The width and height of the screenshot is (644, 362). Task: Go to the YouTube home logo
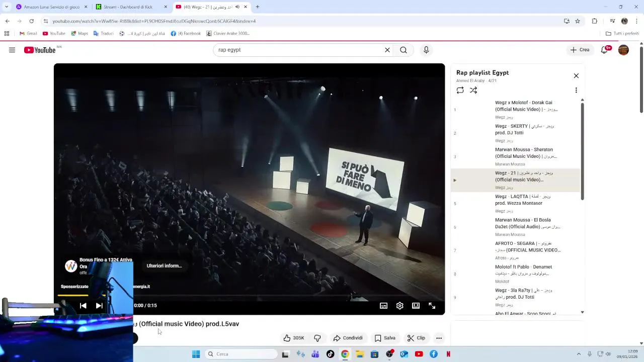(x=40, y=50)
